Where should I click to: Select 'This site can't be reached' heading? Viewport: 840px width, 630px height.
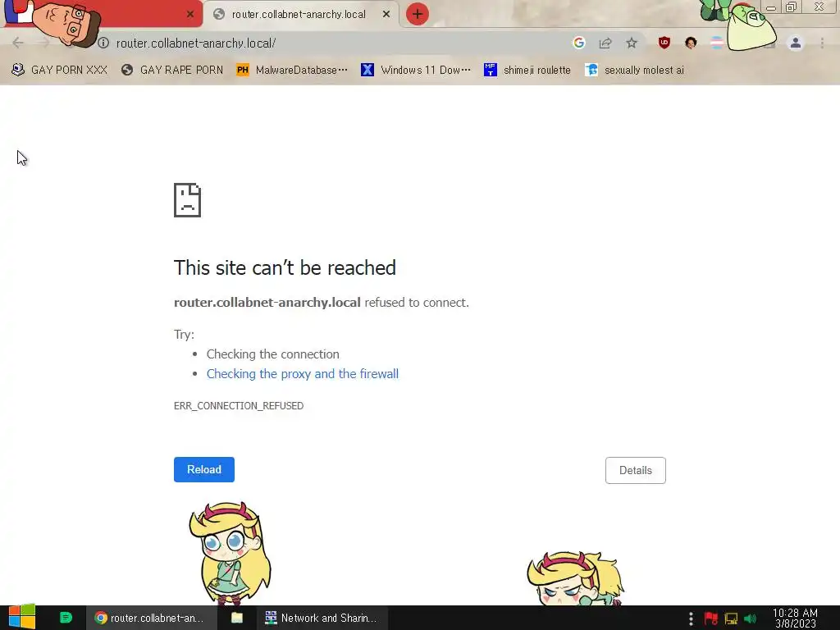pyautogui.click(x=285, y=267)
